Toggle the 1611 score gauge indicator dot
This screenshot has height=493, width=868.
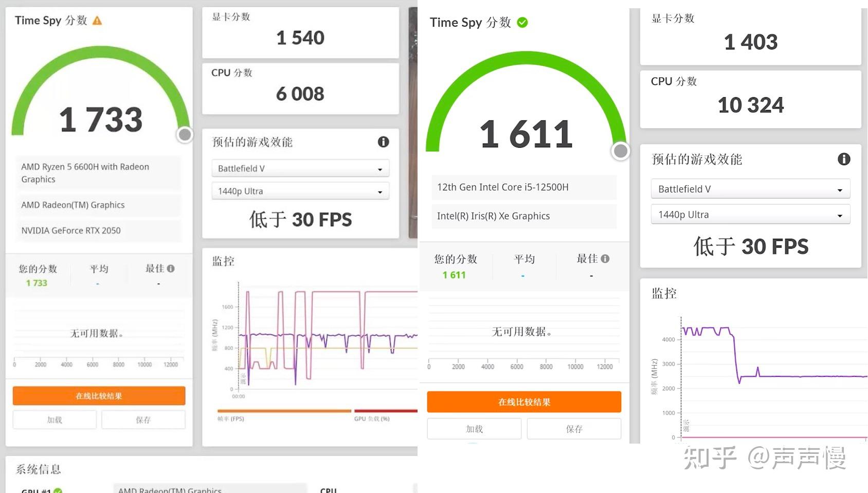620,151
